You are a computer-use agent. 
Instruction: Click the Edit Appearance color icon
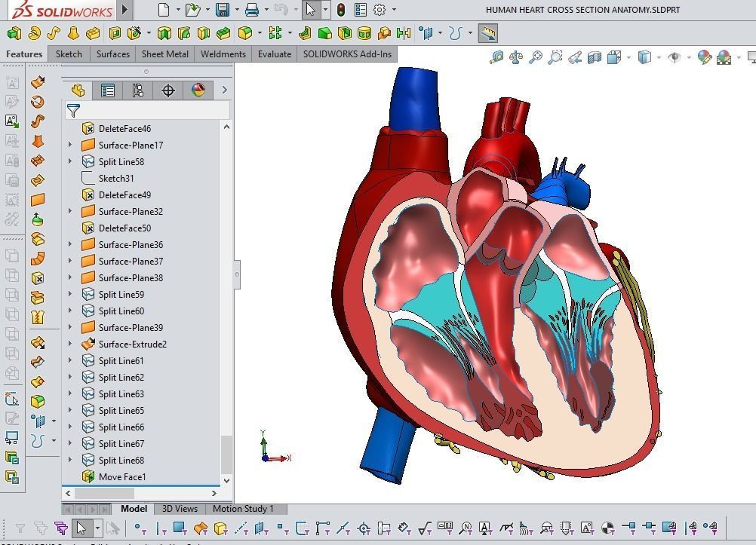(705, 58)
